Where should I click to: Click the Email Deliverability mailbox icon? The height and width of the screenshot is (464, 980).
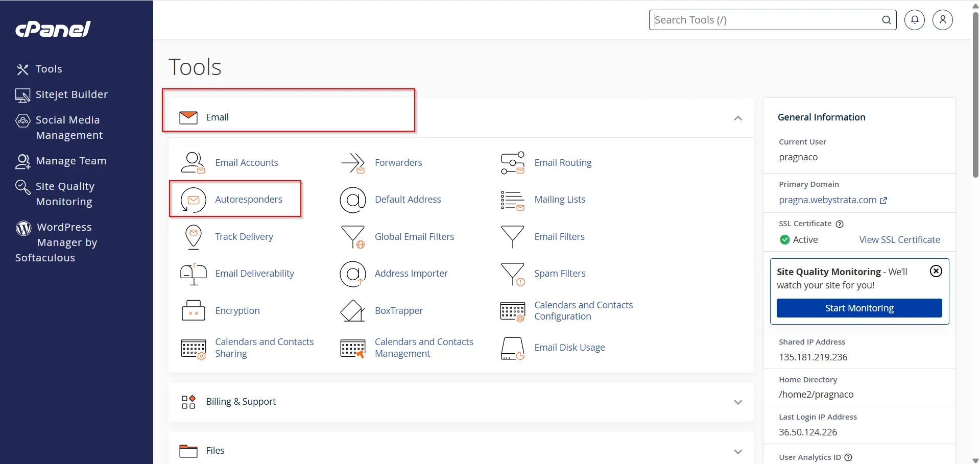(x=194, y=274)
